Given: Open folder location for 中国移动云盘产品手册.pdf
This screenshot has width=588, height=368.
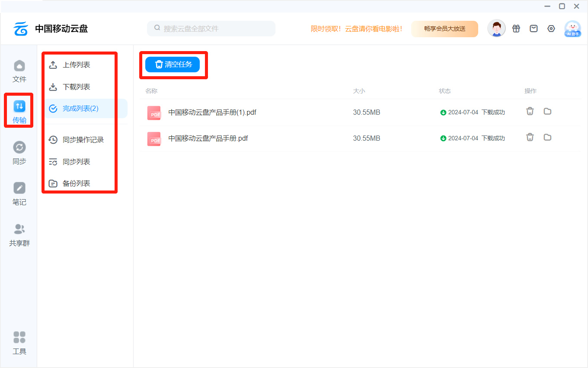Looking at the screenshot, I should (547, 137).
